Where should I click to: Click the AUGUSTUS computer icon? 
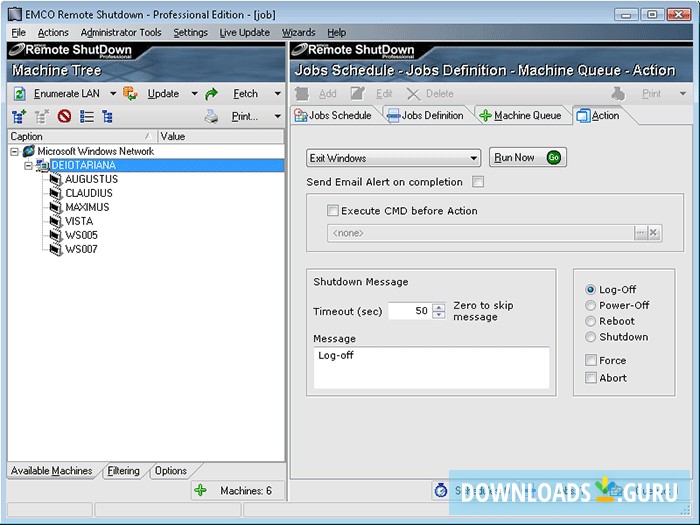pos(55,179)
